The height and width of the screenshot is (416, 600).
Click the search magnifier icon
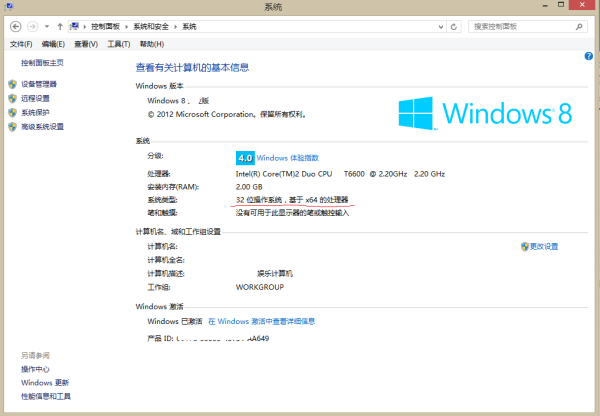(579, 26)
